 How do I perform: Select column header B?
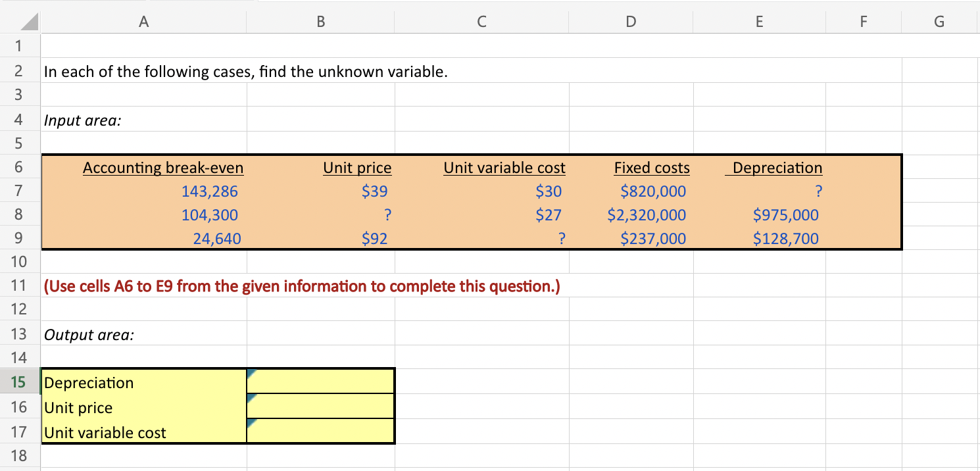[x=320, y=20]
